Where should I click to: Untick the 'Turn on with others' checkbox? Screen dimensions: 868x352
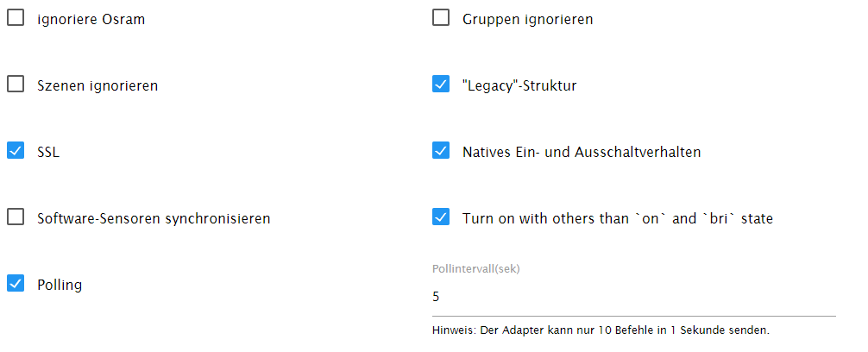tap(441, 217)
